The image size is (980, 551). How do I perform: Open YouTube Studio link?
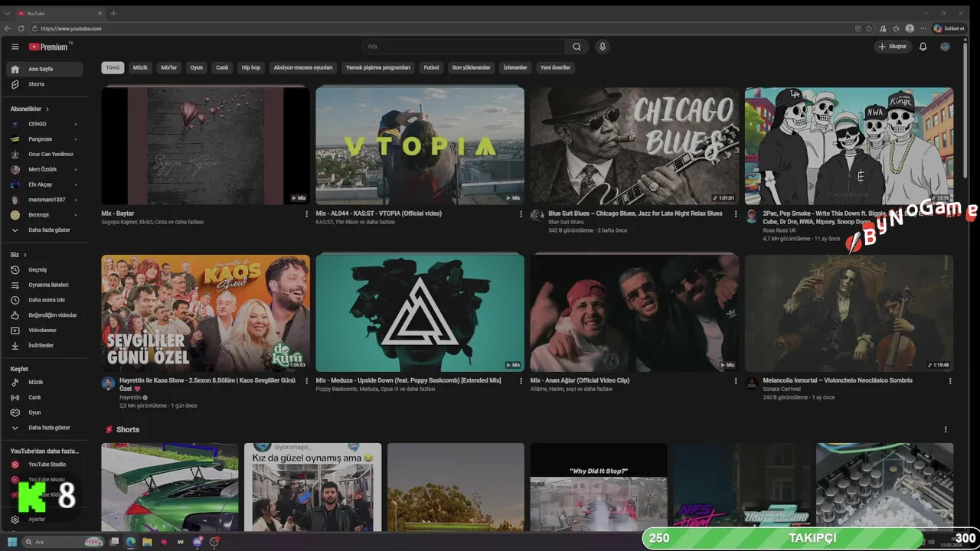[44, 465]
